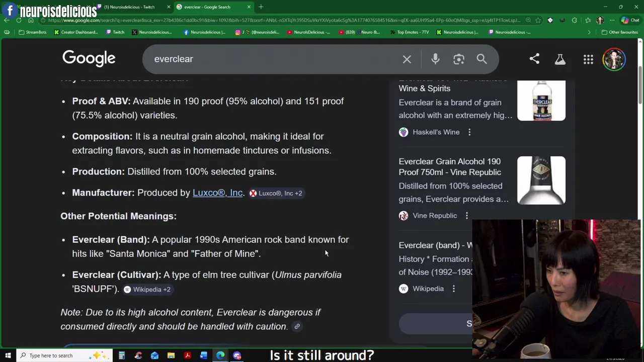Screen dimensions: 644x362
Task: Go to Google homepage via logo
Action: 89,58
